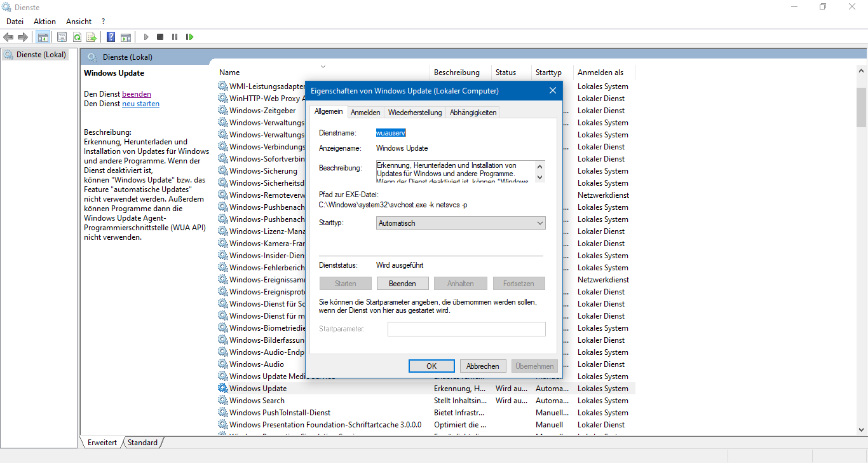Switch to the Standard view tab
Viewport: 868px width, 463px height.
click(x=142, y=442)
